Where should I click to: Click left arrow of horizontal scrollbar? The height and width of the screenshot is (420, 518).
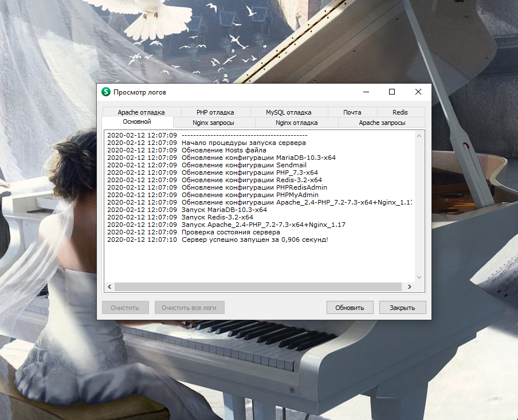(109, 287)
